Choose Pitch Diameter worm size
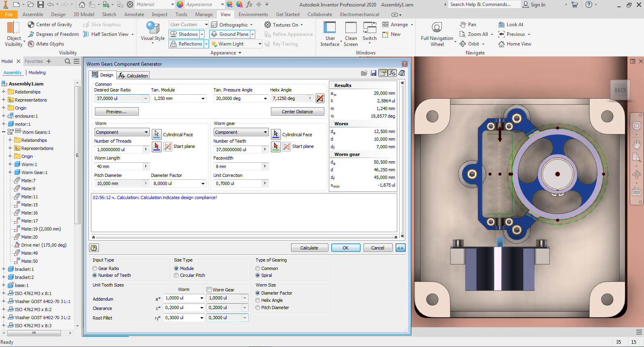 (x=258, y=308)
